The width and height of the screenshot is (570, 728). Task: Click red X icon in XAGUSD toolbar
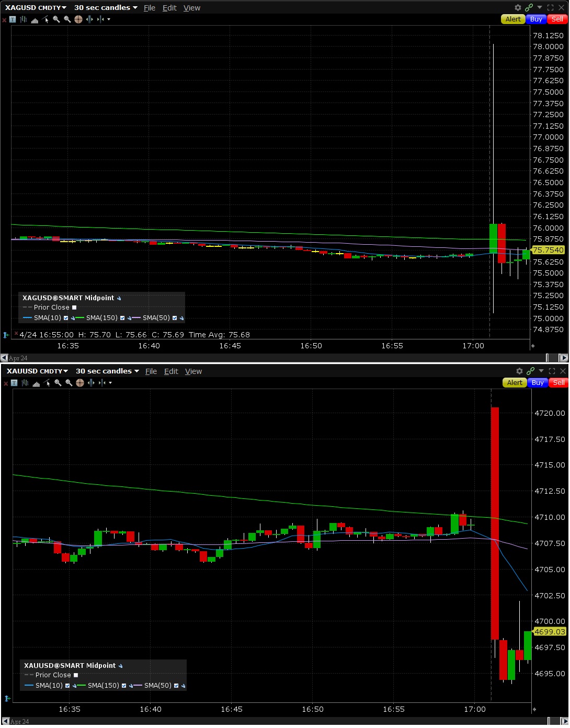pos(4,20)
